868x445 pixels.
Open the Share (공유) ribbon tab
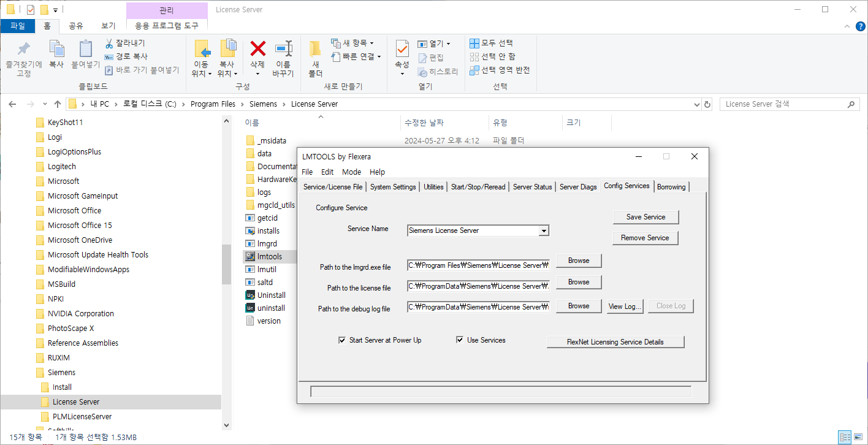(76, 26)
